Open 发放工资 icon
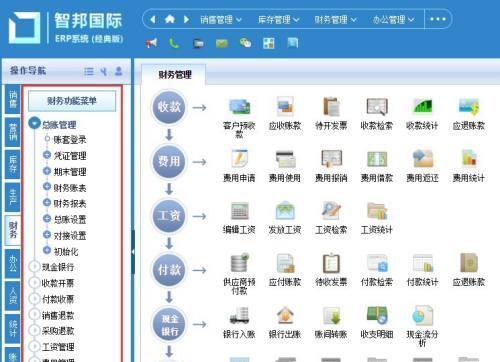 point(285,211)
